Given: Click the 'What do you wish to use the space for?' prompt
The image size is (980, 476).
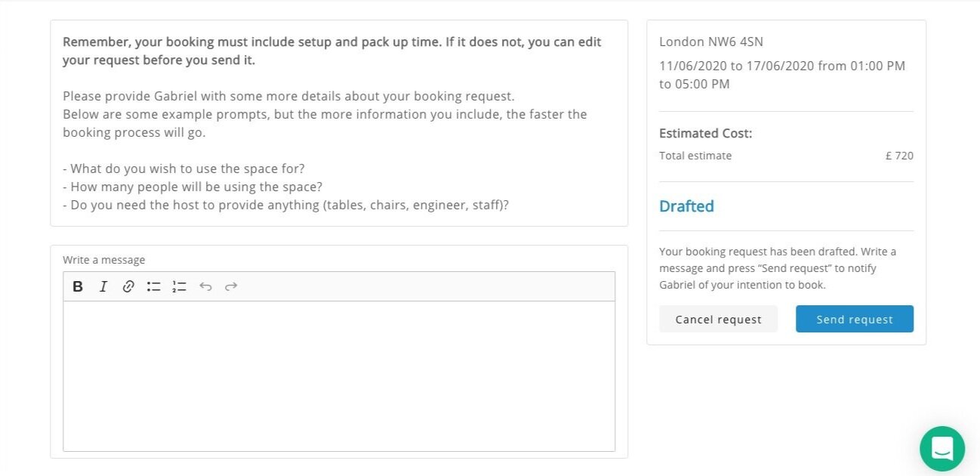Looking at the screenshot, I should pos(183,168).
